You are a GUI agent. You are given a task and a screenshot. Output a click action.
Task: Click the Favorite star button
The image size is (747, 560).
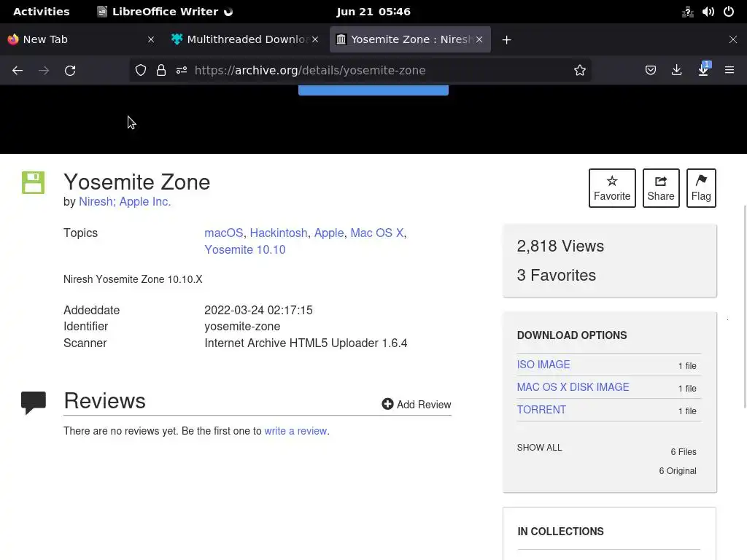coord(611,188)
